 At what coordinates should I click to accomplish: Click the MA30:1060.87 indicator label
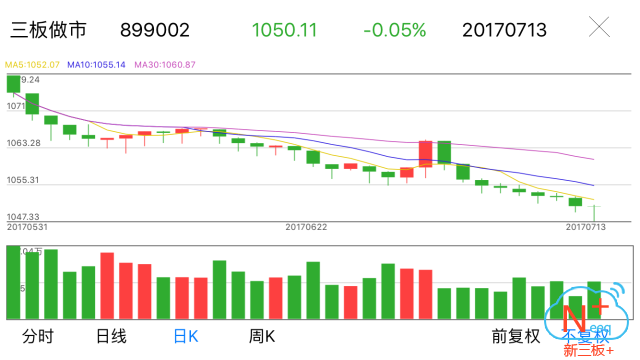[165, 64]
